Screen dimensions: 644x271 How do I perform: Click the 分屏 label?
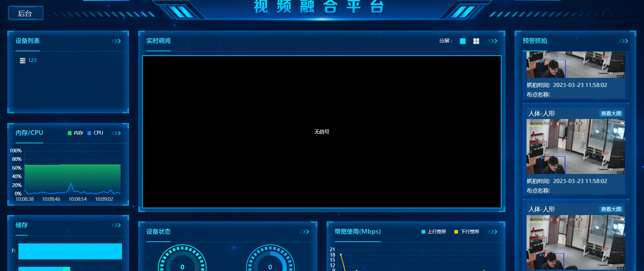pos(446,41)
